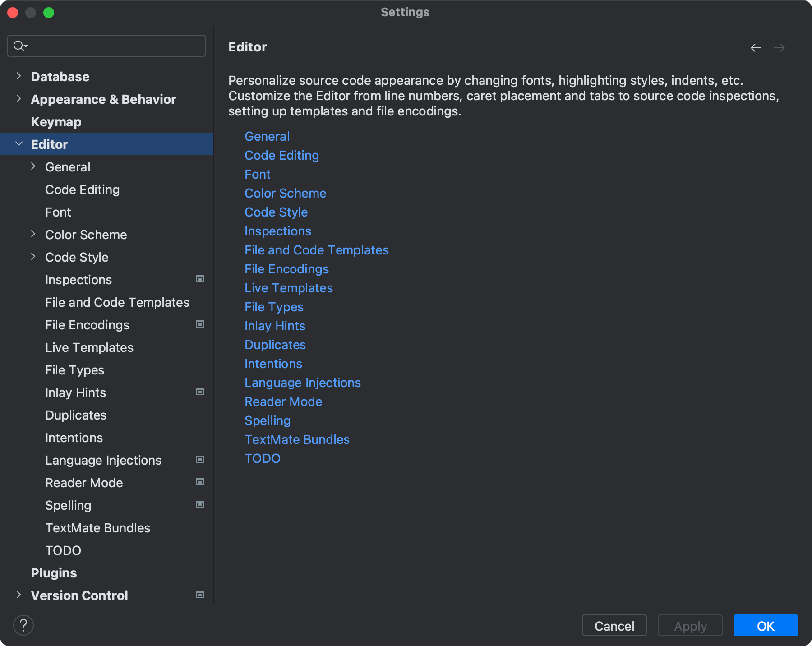Click the back navigation arrow near Editor header
This screenshot has width=812, height=646.
click(x=756, y=47)
